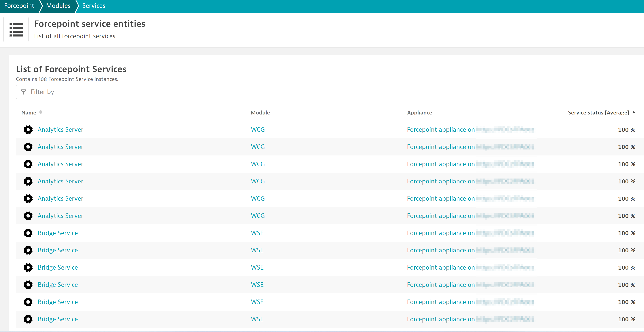Open the first Analytics Server service
The image size is (644, 332).
[60, 130]
